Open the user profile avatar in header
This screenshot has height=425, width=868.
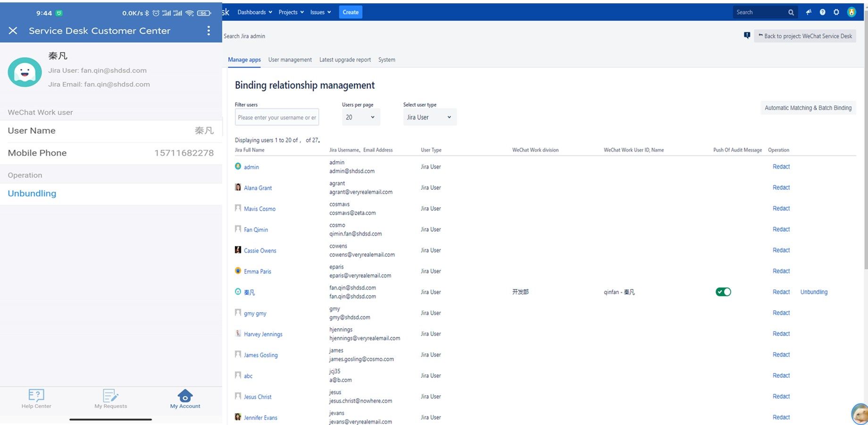[x=851, y=12]
